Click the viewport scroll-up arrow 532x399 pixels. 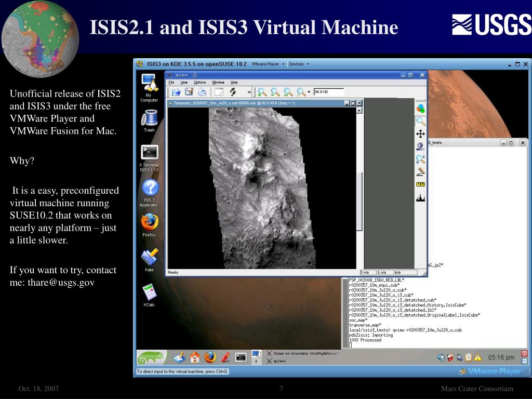click(360, 111)
